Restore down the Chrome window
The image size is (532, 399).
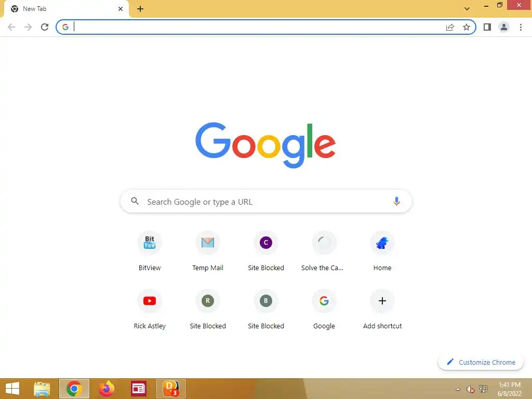click(499, 5)
